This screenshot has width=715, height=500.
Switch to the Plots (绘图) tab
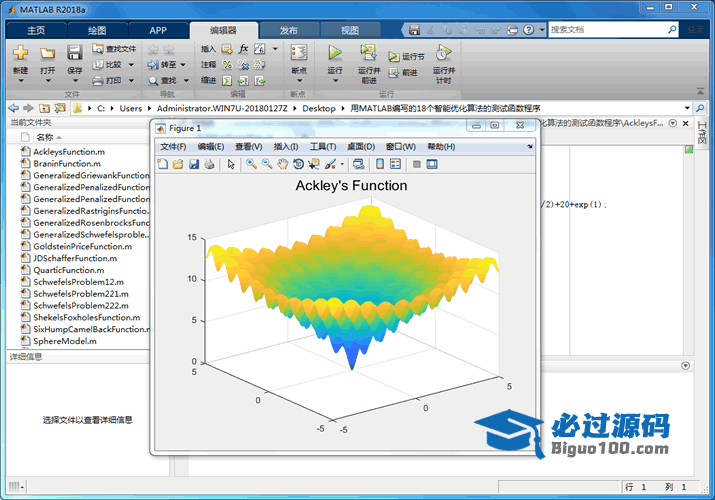click(97, 31)
